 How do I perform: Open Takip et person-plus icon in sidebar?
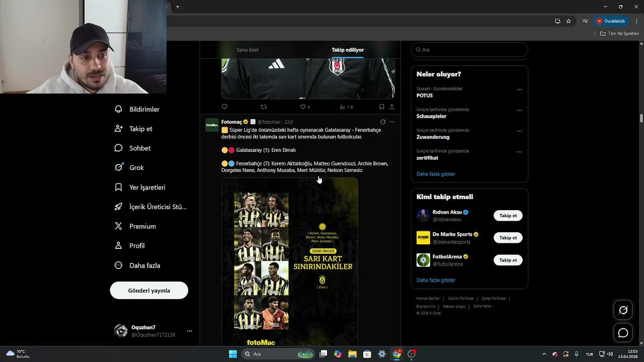119,129
